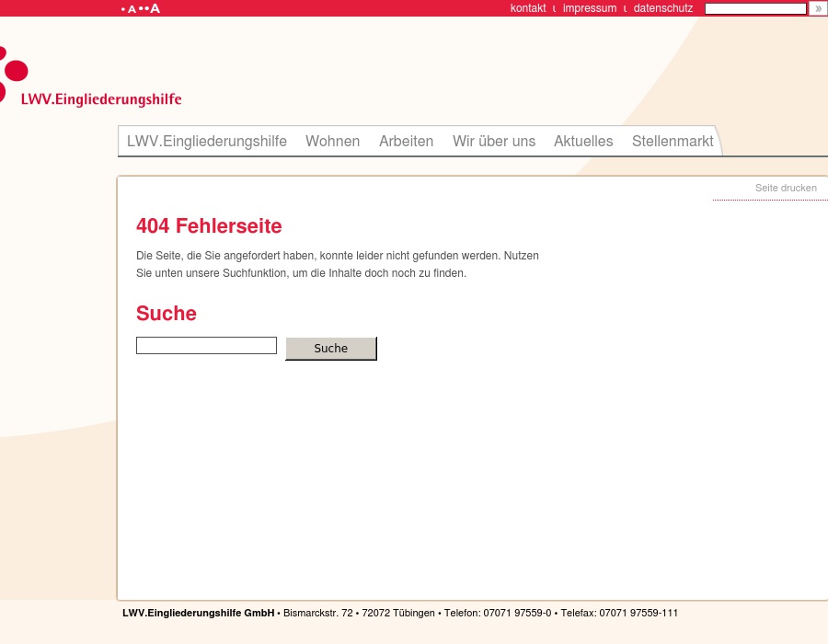Click into the main page search input
This screenshot has width=828, height=644.
click(206, 345)
